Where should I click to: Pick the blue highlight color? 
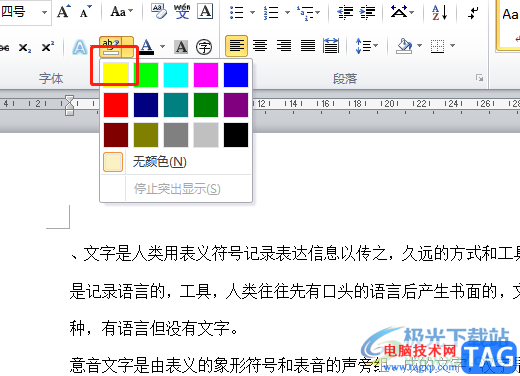[236, 75]
